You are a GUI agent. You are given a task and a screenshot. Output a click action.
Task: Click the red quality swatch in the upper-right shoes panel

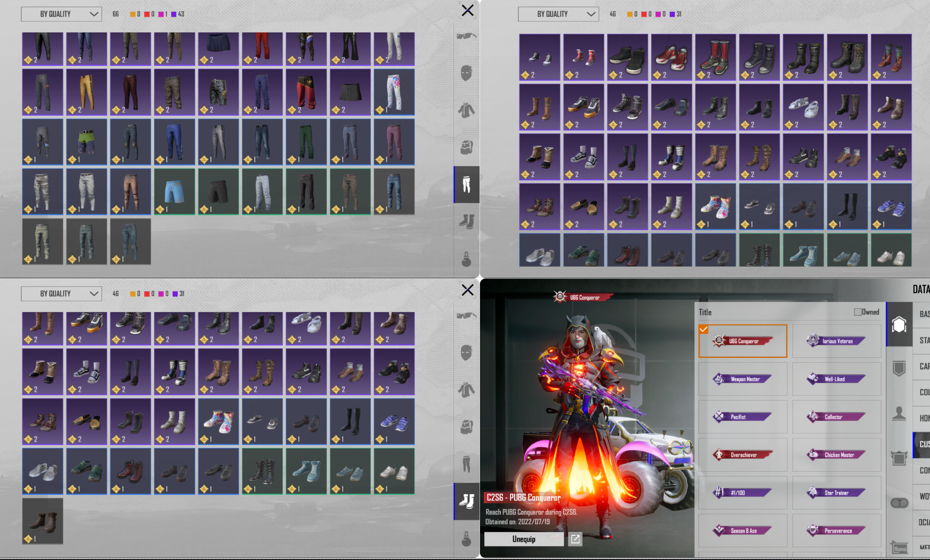644,14
